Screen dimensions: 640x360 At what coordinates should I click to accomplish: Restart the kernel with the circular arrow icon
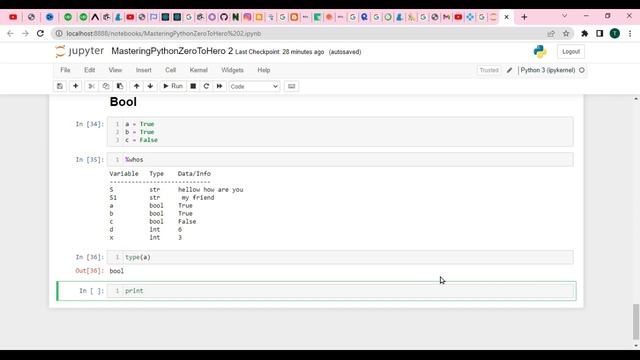coord(207,86)
